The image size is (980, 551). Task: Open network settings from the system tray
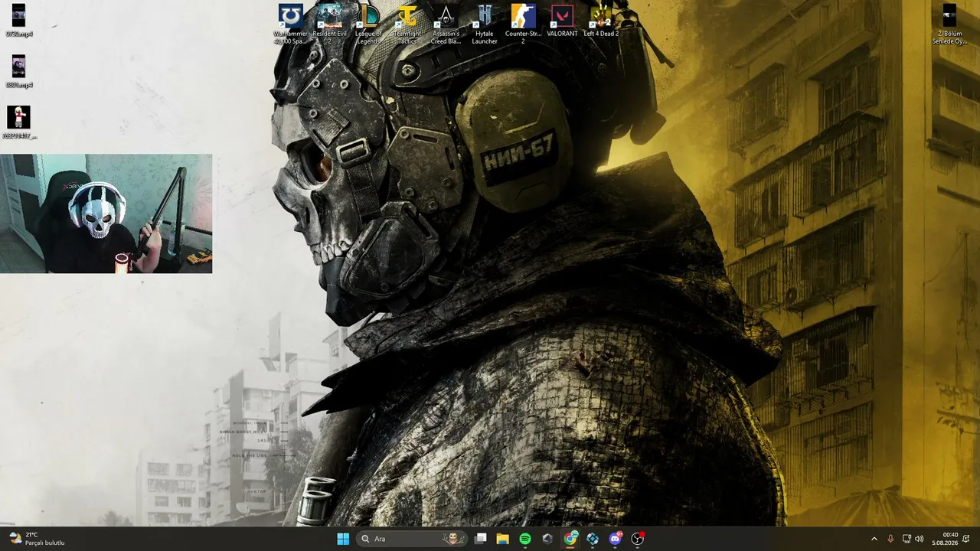tap(906, 539)
